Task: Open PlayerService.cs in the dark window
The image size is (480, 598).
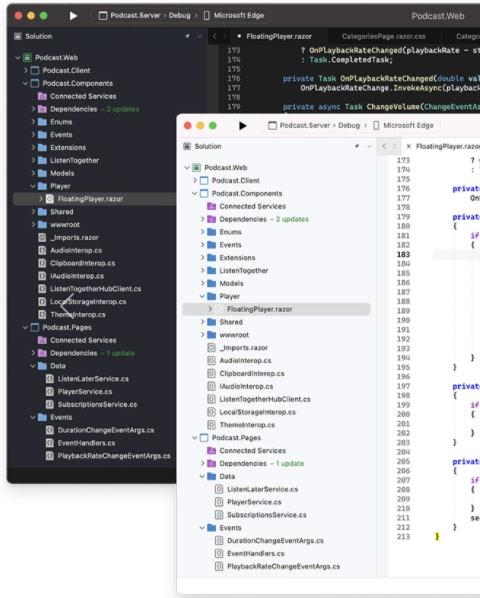Action: pyautogui.click(x=85, y=392)
